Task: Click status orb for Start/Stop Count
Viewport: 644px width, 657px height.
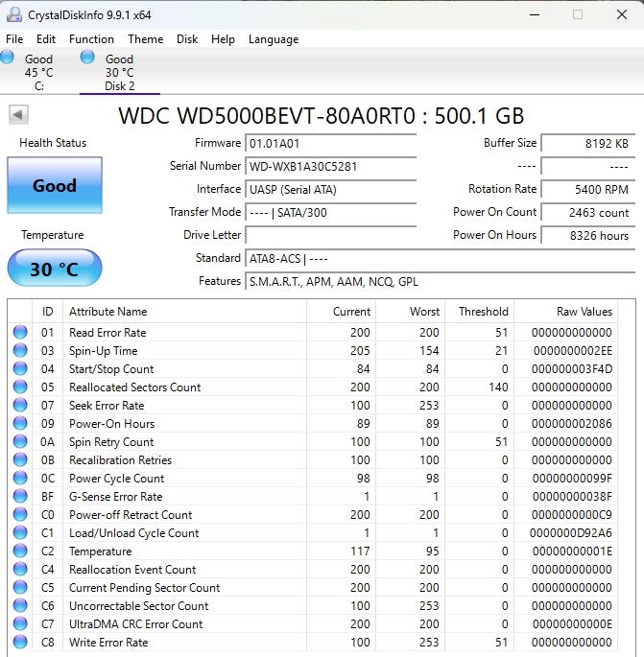Action: tap(20, 368)
